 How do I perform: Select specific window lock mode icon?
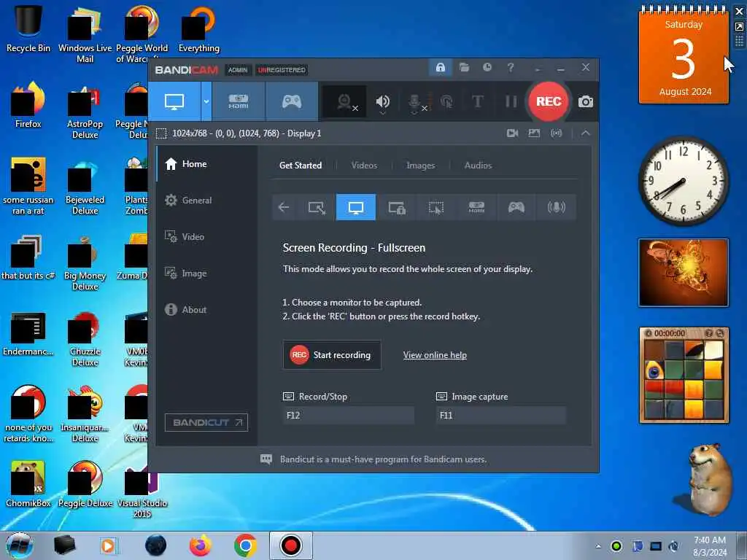point(396,207)
